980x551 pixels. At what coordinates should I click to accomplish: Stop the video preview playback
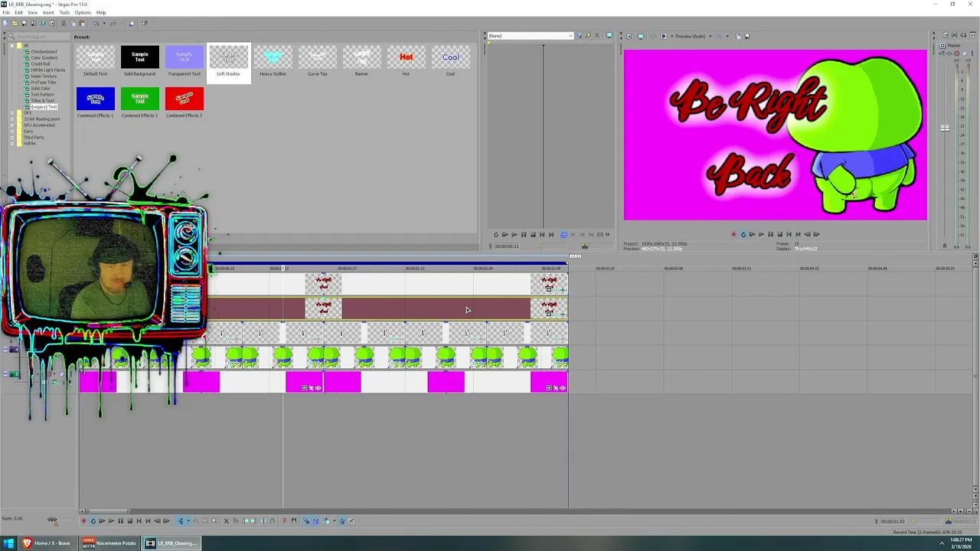click(x=779, y=234)
